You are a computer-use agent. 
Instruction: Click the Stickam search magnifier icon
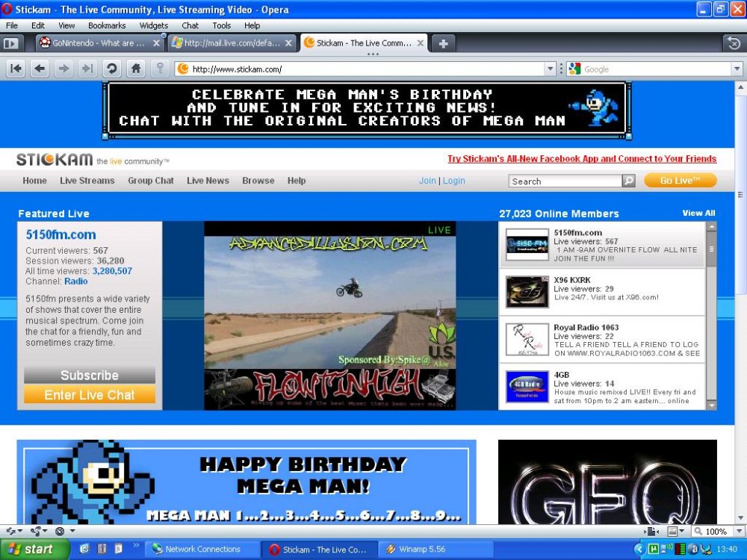(629, 181)
